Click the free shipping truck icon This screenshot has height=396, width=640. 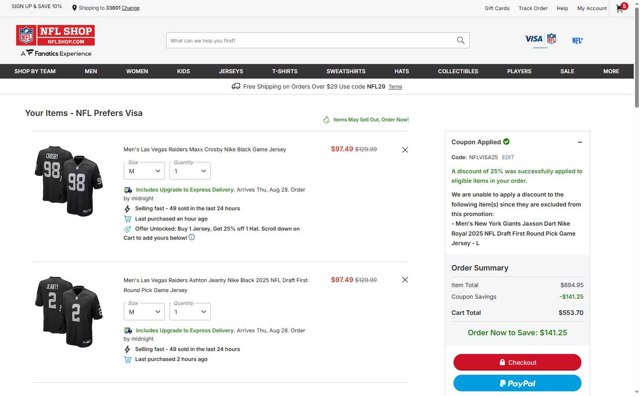[x=236, y=86]
